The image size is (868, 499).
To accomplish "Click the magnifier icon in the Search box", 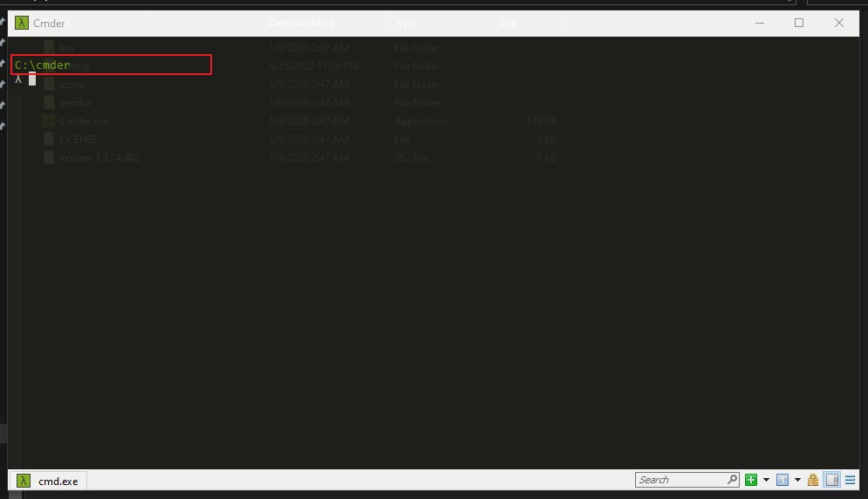I will 732,479.
